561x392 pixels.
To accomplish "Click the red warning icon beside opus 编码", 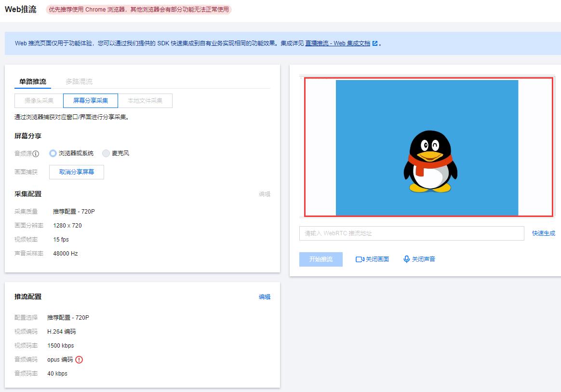I will coord(79,359).
